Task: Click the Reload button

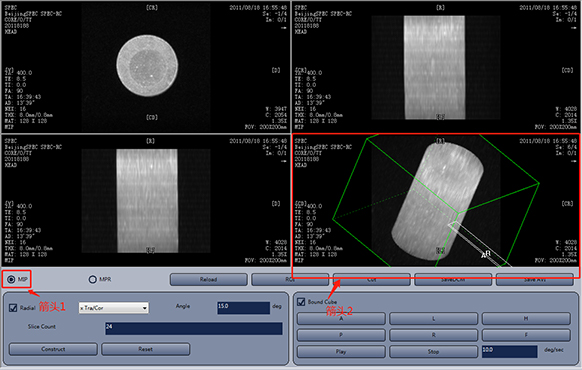Action: pyautogui.click(x=209, y=279)
